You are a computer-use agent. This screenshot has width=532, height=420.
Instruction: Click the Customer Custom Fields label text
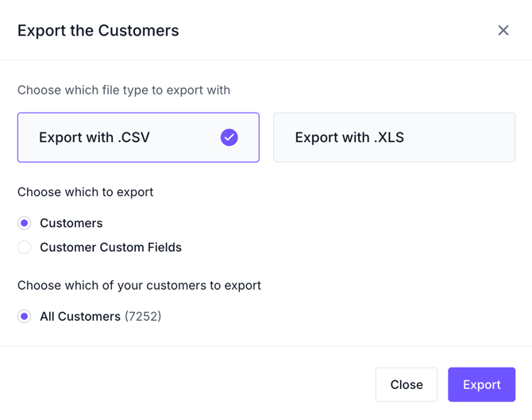click(110, 248)
